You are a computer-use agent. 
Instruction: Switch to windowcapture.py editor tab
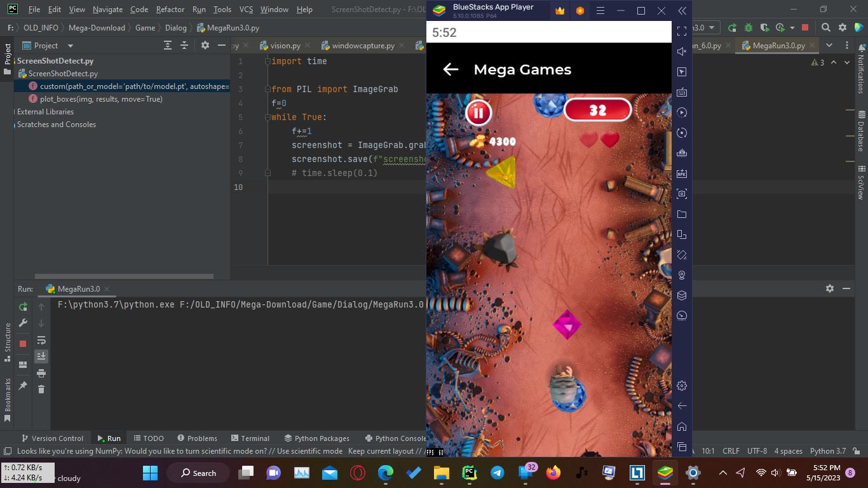[x=363, y=46]
